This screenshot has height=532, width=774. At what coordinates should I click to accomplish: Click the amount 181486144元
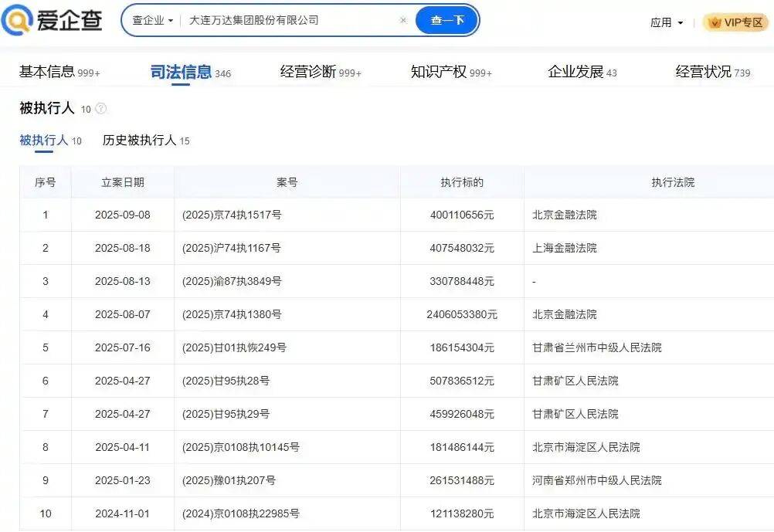(462, 447)
